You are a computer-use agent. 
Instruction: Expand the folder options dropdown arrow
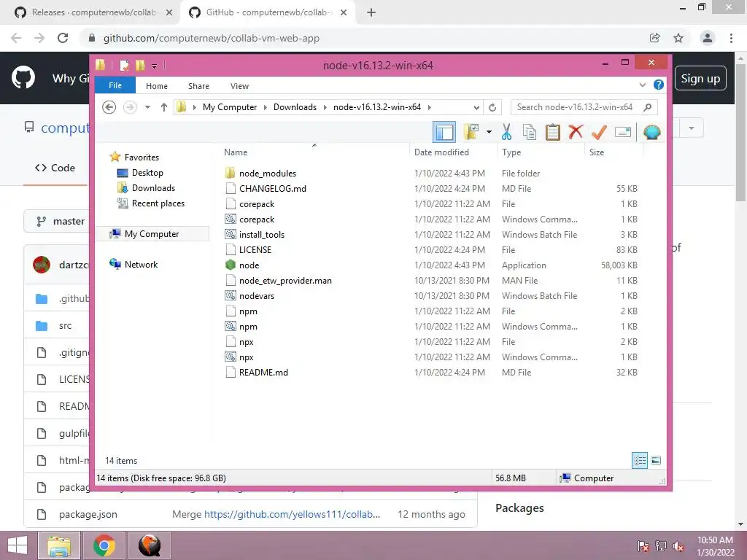[x=489, y=132]
